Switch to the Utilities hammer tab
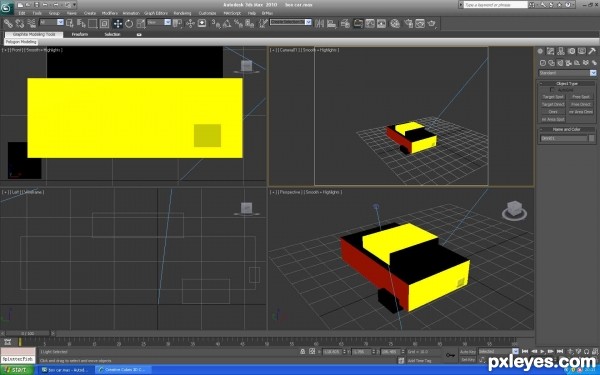The image size is (600, 375). pyautogui.click(x=592, y=51)
